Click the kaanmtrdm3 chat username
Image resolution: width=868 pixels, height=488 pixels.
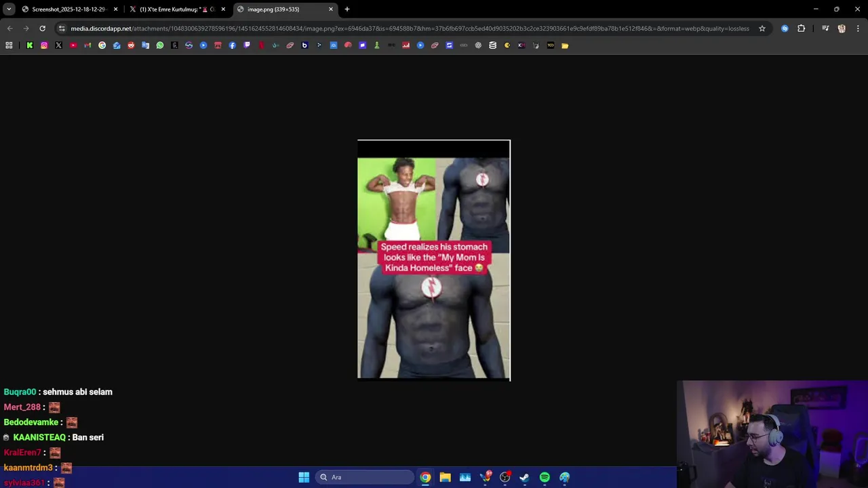point(28,468)
